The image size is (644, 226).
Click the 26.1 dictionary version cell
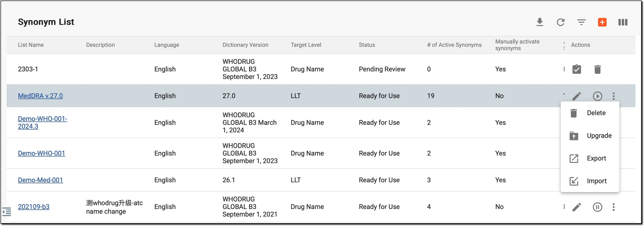pyautogui.click(x=229, y=180)
